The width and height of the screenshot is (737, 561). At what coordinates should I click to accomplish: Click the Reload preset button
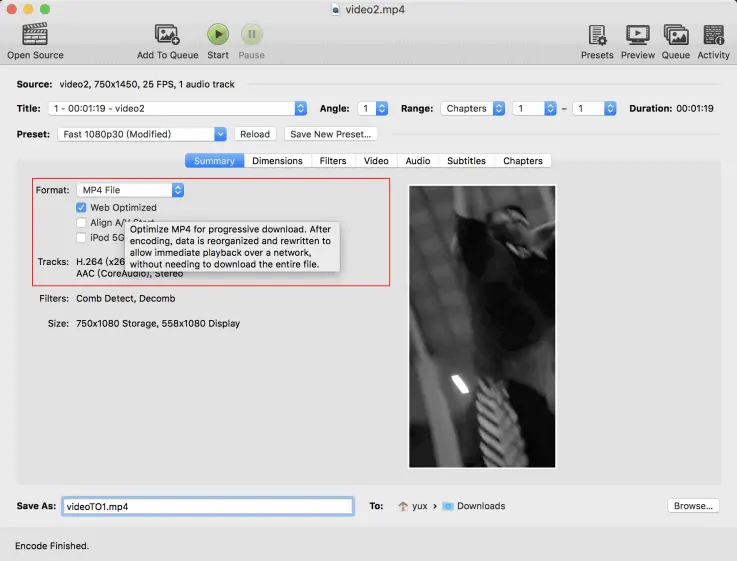pos(255,134)
